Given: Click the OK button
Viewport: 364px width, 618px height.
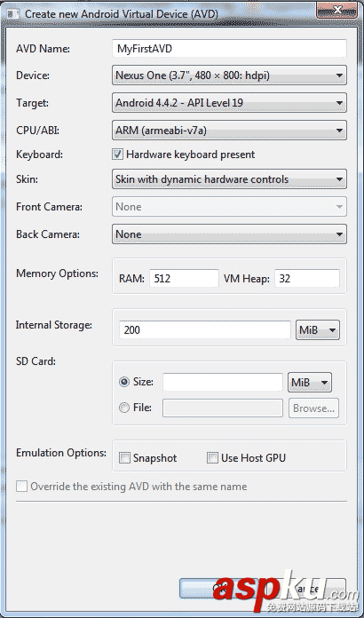Looking at the screenshot, I should pos(218,589).
